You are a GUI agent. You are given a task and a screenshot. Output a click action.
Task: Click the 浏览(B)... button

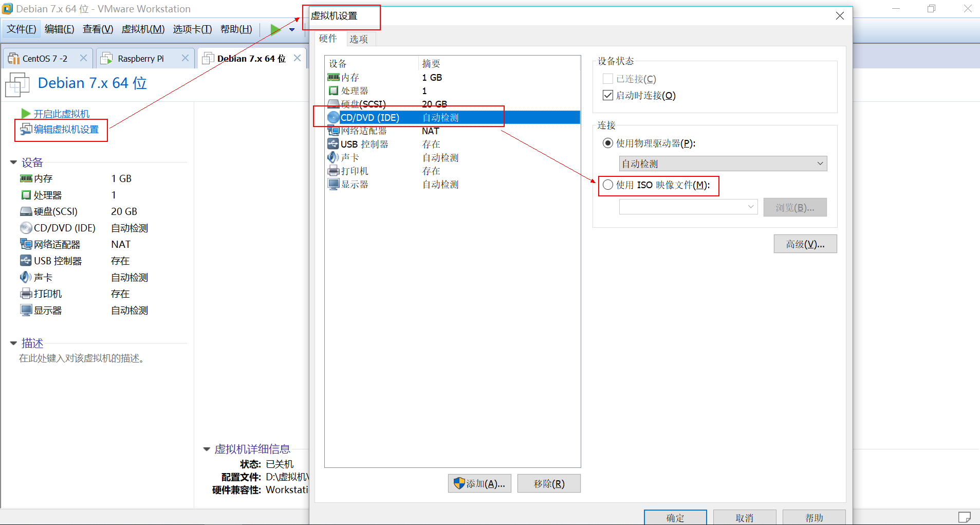pyautogui.click(x=795, y=207)
